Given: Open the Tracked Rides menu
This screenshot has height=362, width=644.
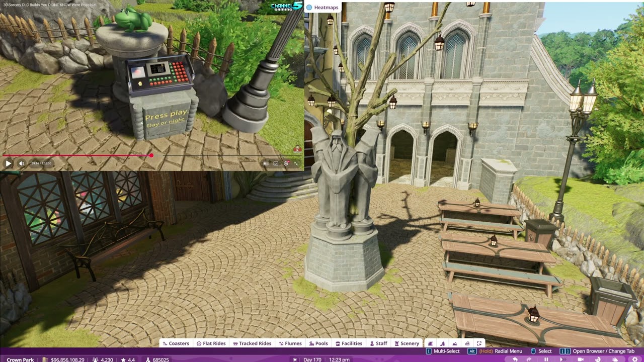Looking at the screenshot, I should pyautogui.click(x=253, y=343).
